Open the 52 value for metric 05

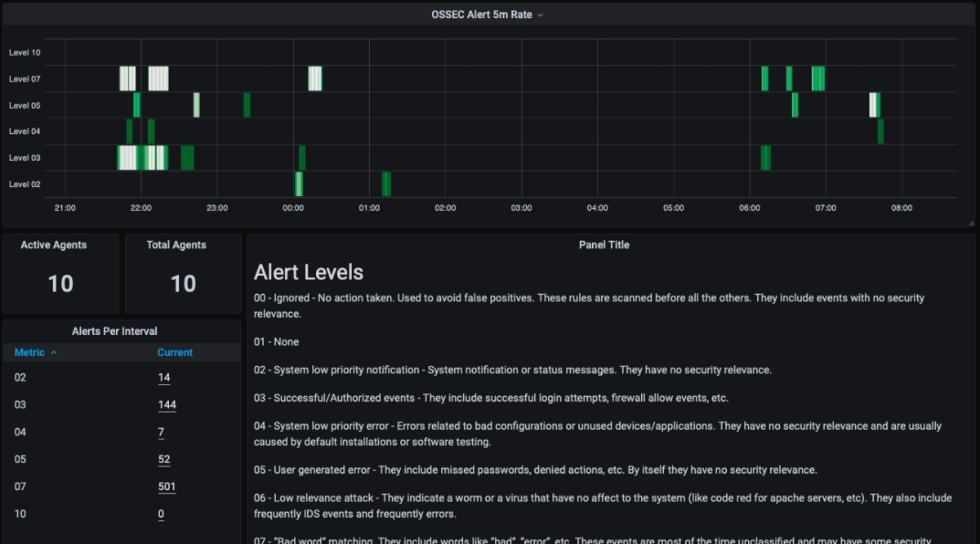click(164, 460)
